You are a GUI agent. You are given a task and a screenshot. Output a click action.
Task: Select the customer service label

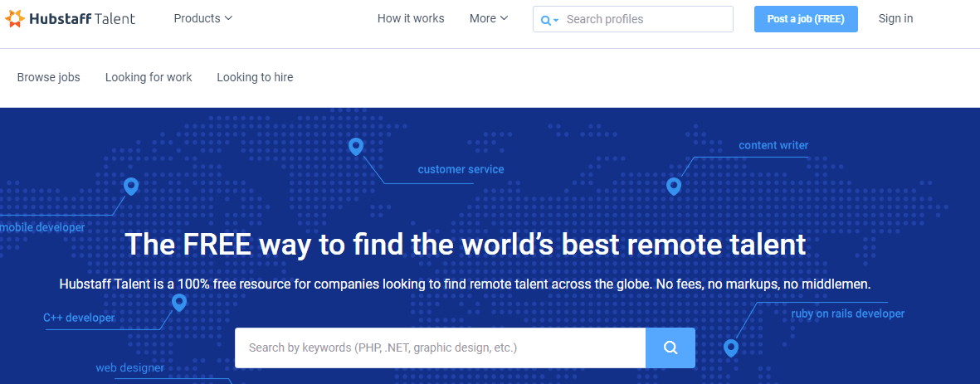pyautogui.click(x=461, y=169)
